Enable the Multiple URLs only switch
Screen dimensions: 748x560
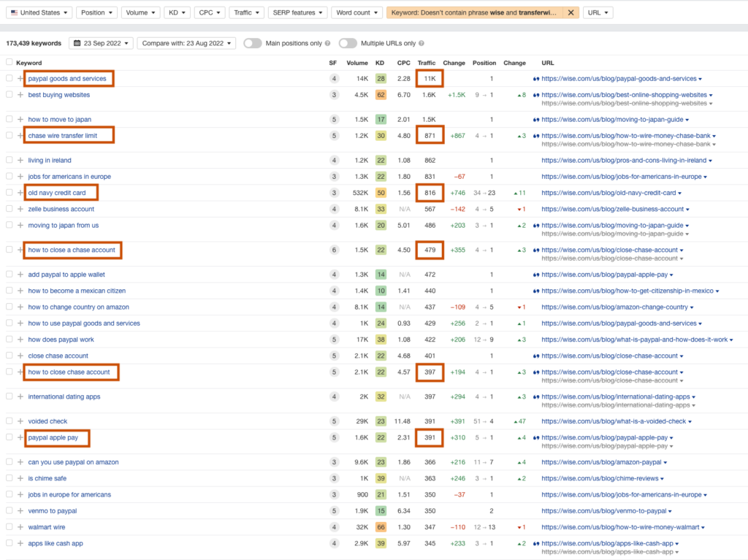[x=348, y=43]
